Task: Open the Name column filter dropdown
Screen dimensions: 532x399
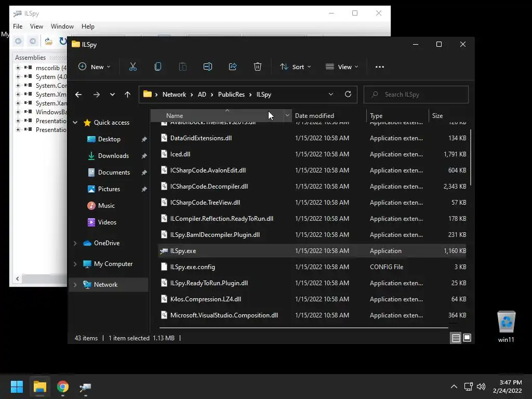Action: click(287, 116)
